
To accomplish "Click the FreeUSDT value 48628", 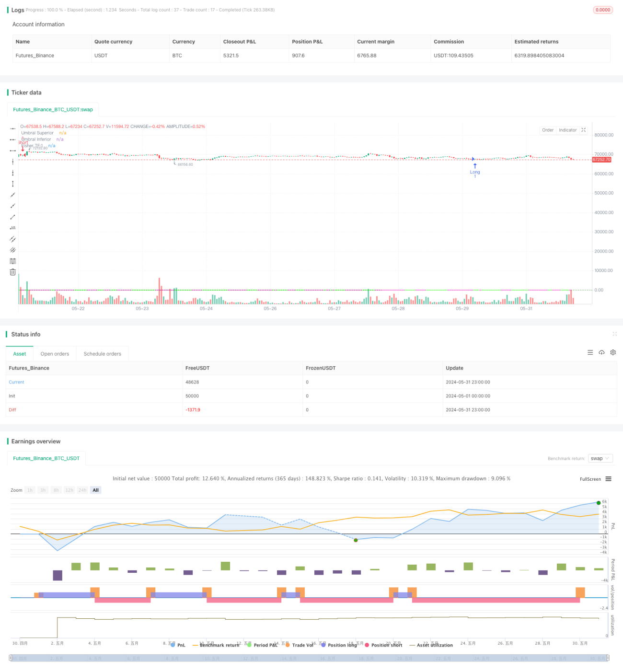I will [192, 382].
